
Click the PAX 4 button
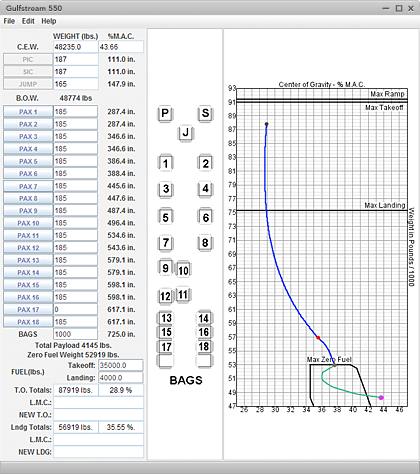point(28,149)
